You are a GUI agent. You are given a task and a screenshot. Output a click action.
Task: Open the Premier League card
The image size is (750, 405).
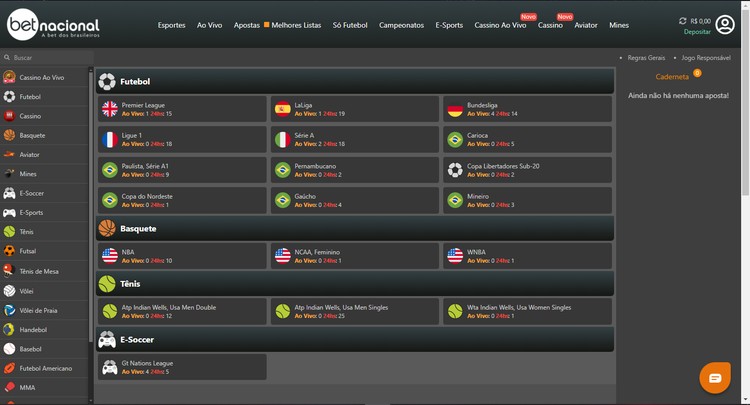coord(182,109)
